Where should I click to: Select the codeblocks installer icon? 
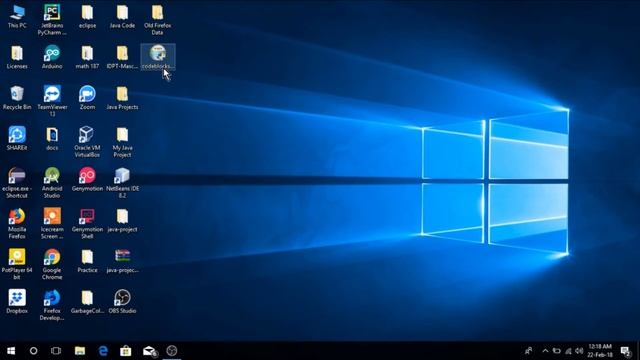158,57
